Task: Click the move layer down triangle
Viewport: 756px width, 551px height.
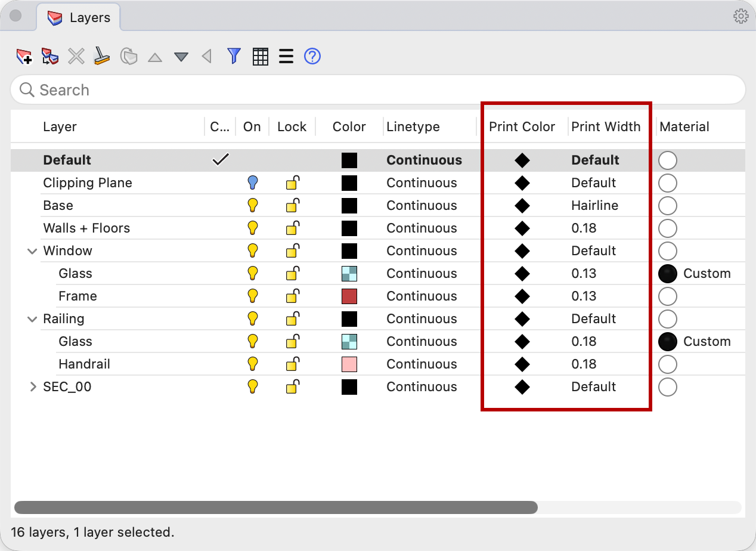Action: pyautogui.click(x=181, y=57)
